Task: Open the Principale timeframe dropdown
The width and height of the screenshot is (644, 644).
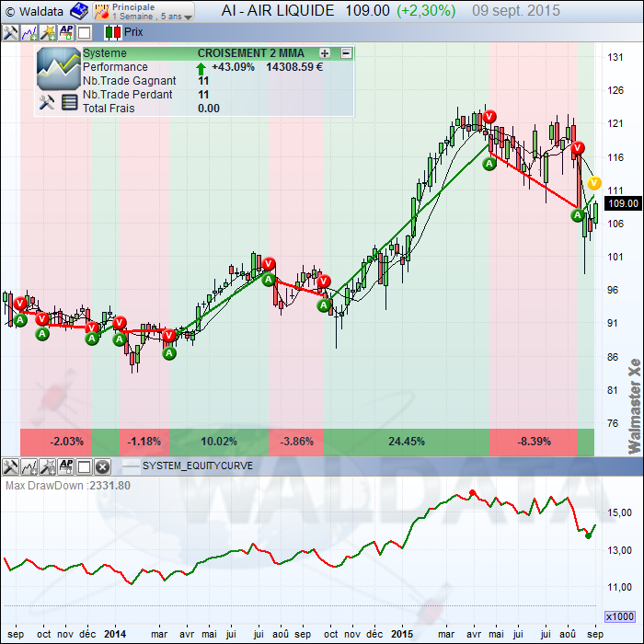Action: (x=144, y=11)
